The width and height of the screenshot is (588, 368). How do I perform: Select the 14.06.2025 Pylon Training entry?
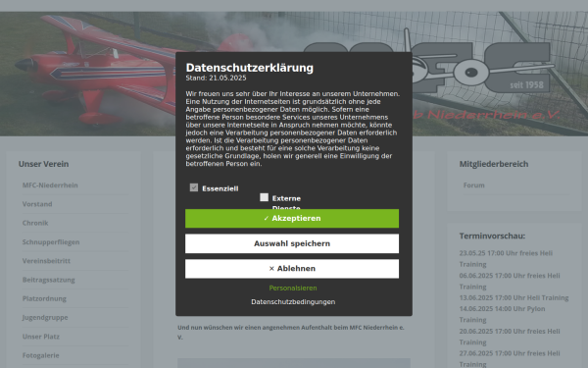click(x=502, y=314)
